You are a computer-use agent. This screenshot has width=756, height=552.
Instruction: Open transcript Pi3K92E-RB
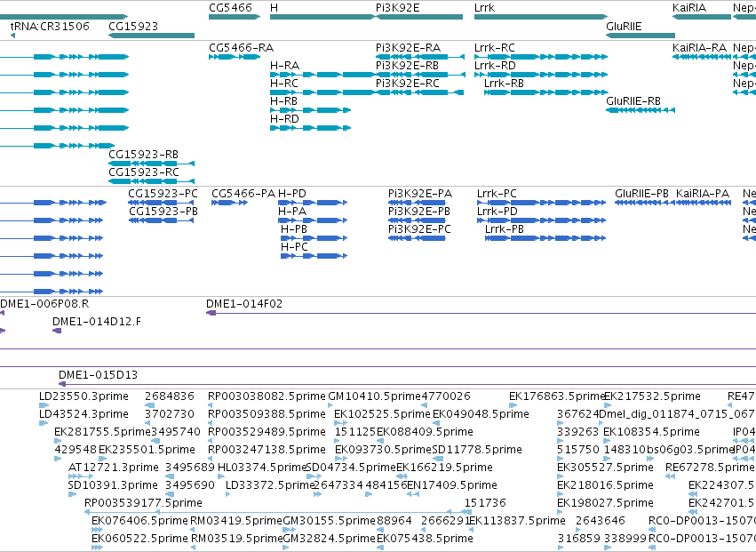pyautogui.click(x=420, y=75)
